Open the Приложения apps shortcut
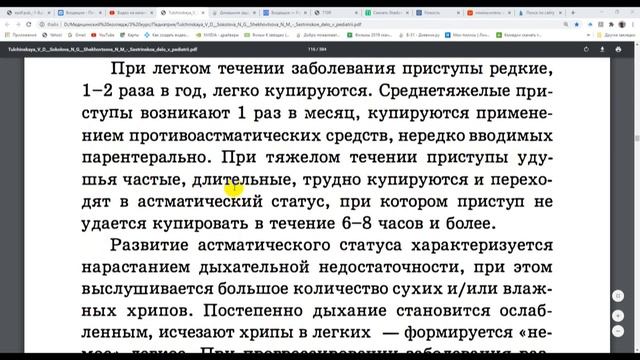The image size is (640, 360). [x=20, y=35]
